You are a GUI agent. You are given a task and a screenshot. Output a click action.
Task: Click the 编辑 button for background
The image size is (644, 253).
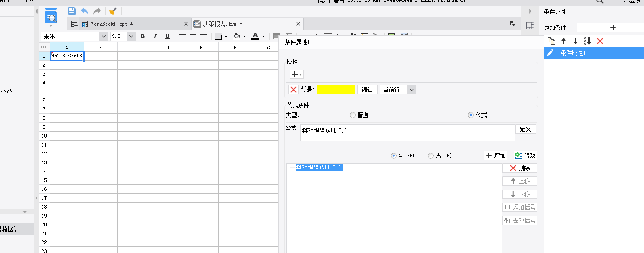(x=367, y=90)
